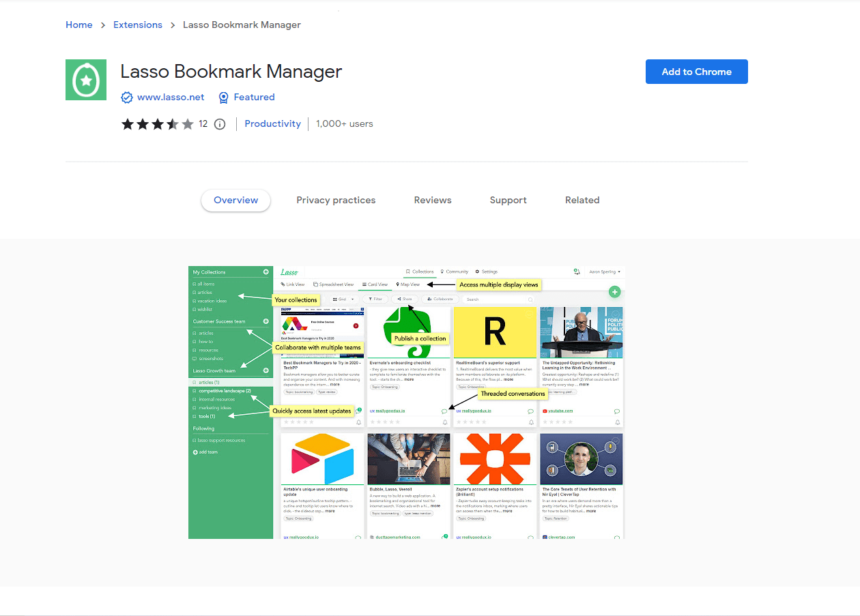Click the Collaborate icon
The image size is (860, 616).
pos(441,299)
